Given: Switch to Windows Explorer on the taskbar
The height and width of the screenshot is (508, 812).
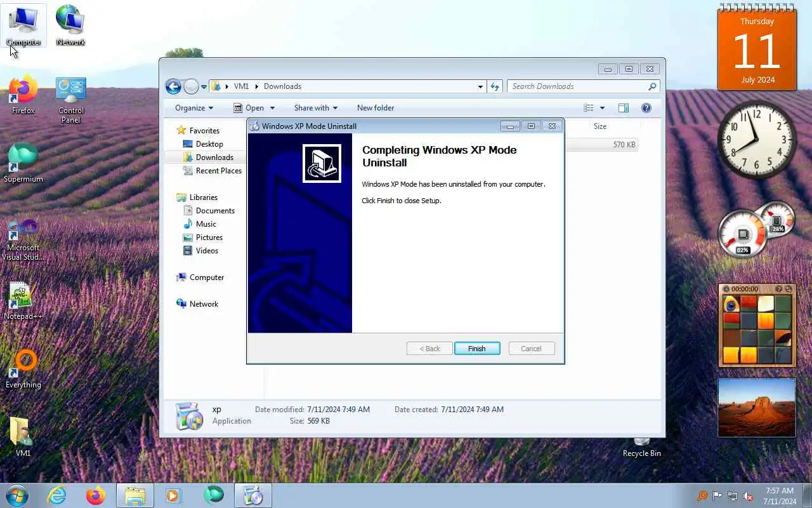Looking at the screenshot, I should click(x=135, y=495).
